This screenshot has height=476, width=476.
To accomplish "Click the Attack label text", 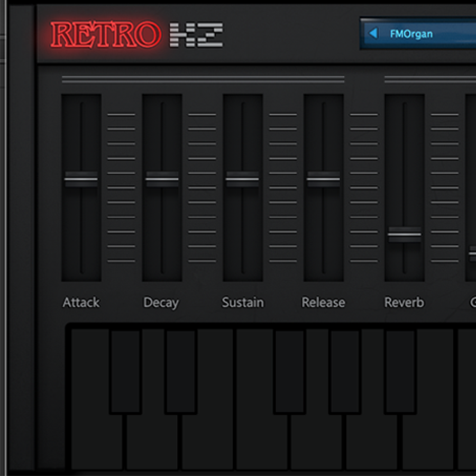I will pyautogui.click(x=80, y=303).
